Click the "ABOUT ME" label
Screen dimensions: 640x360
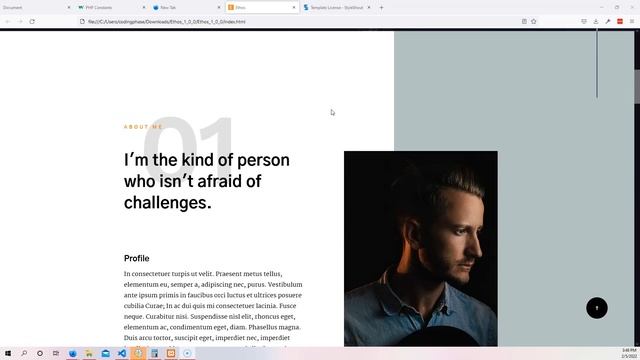(x=143, y=127)
